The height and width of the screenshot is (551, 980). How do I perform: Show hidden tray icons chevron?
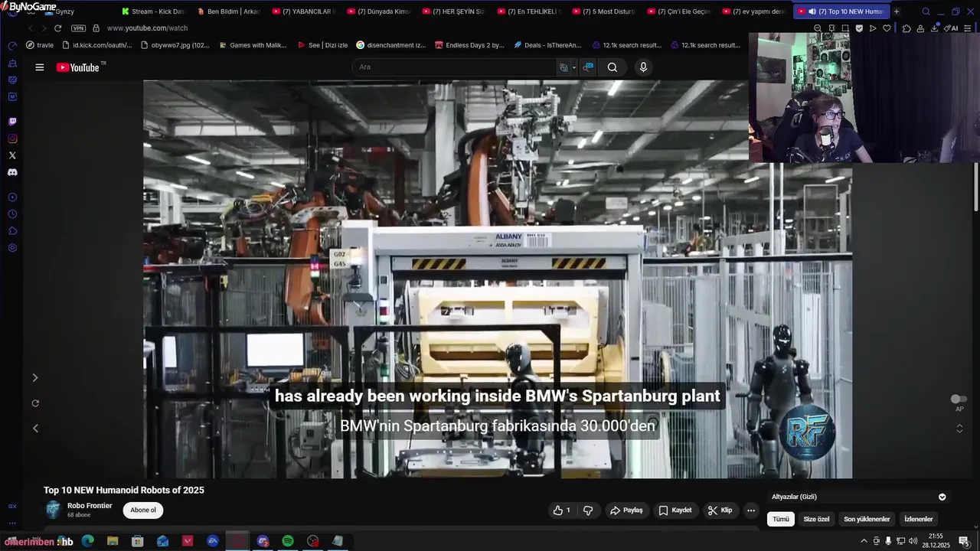pyautogui.click(x=864, y=541)
